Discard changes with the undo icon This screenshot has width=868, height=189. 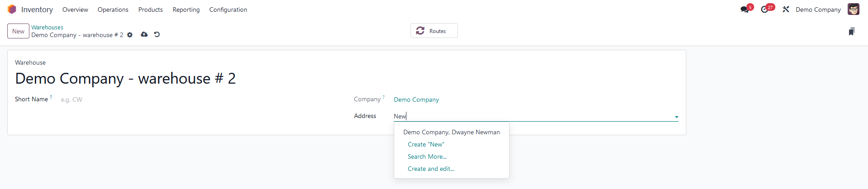(x=157, y=34)
